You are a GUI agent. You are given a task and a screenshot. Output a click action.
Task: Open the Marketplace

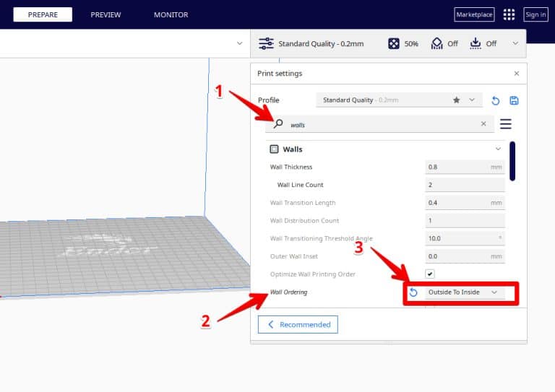tap(474, 14)
